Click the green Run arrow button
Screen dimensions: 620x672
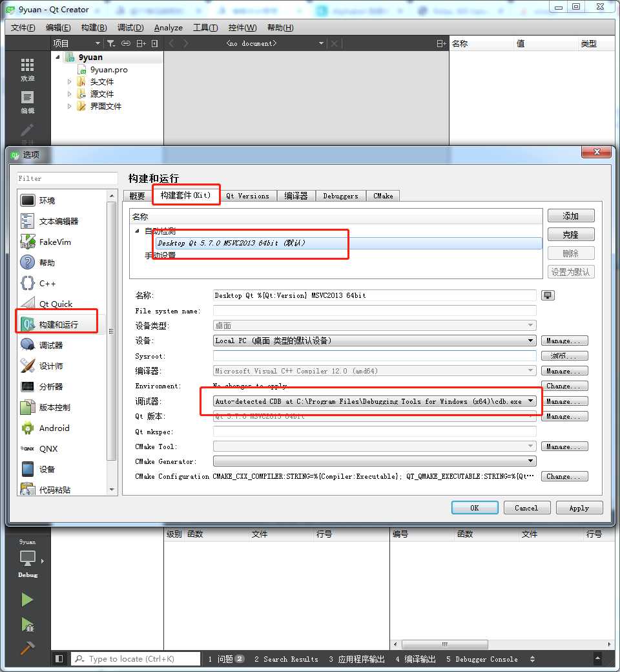point(27,599)
